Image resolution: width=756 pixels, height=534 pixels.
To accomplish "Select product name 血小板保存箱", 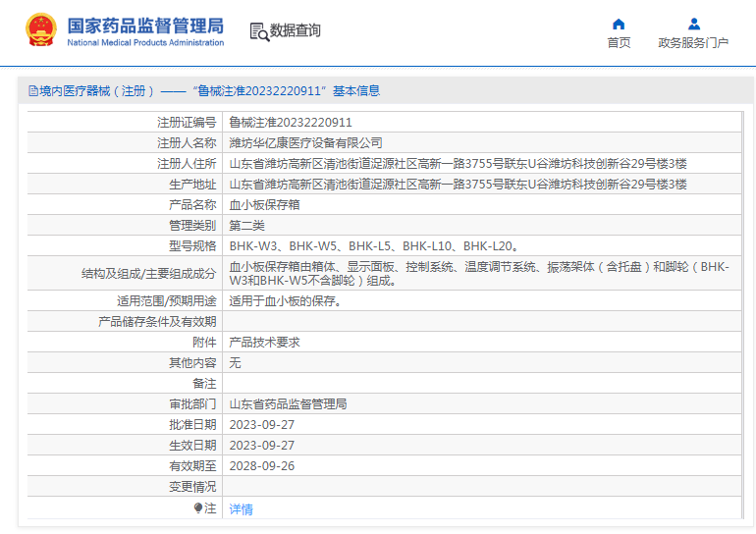I will click(x=265, y=205).
